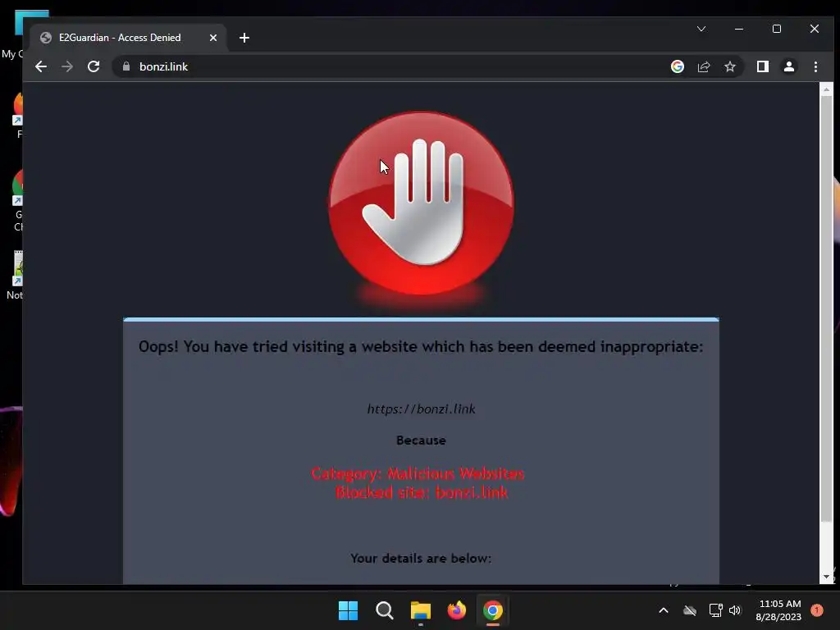Expand the tab search chevron
The height and width of the screenshot is (630, 840).
[x=701, y=29]
